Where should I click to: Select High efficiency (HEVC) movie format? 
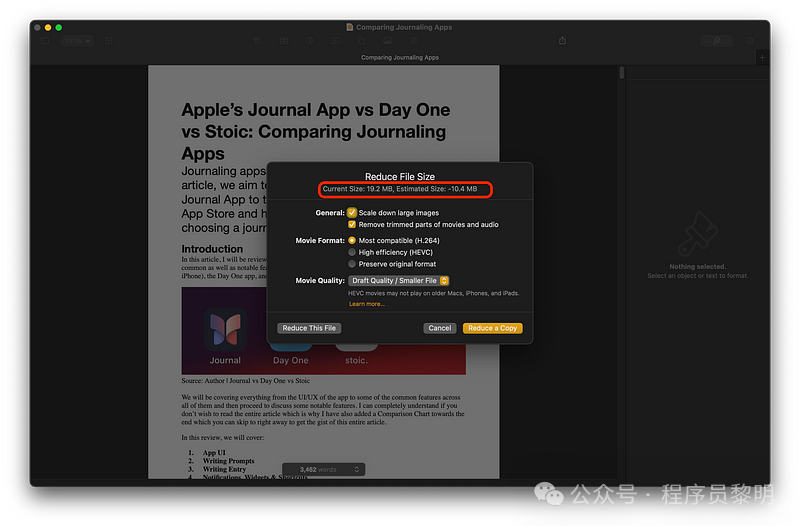coord(352,252)
